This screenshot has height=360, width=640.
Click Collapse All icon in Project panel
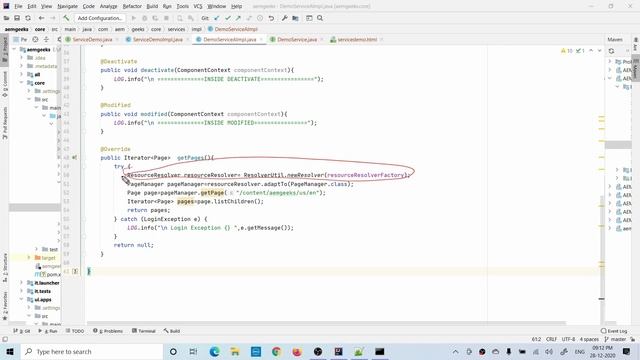point(46,40)
